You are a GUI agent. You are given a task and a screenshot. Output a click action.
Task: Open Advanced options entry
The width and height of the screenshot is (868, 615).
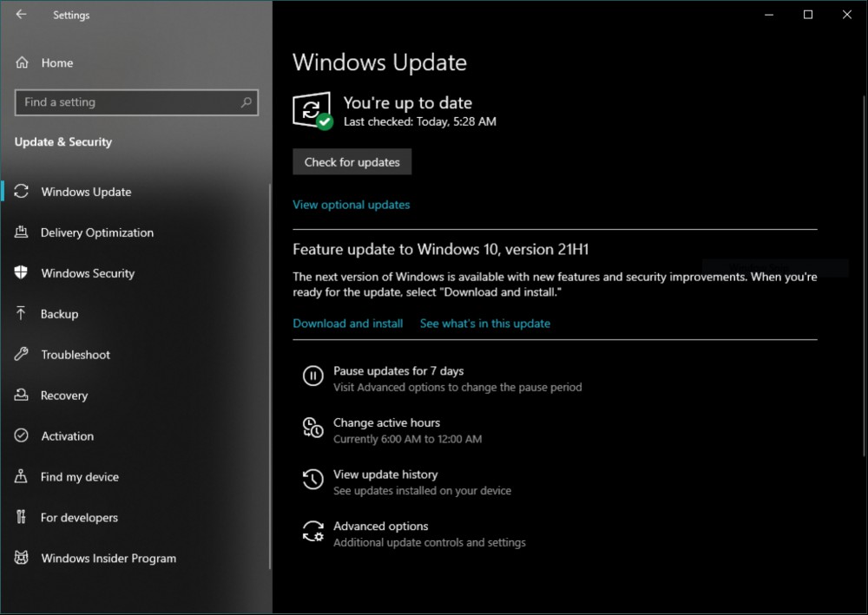pyautogui.click(x=414, y=533)
